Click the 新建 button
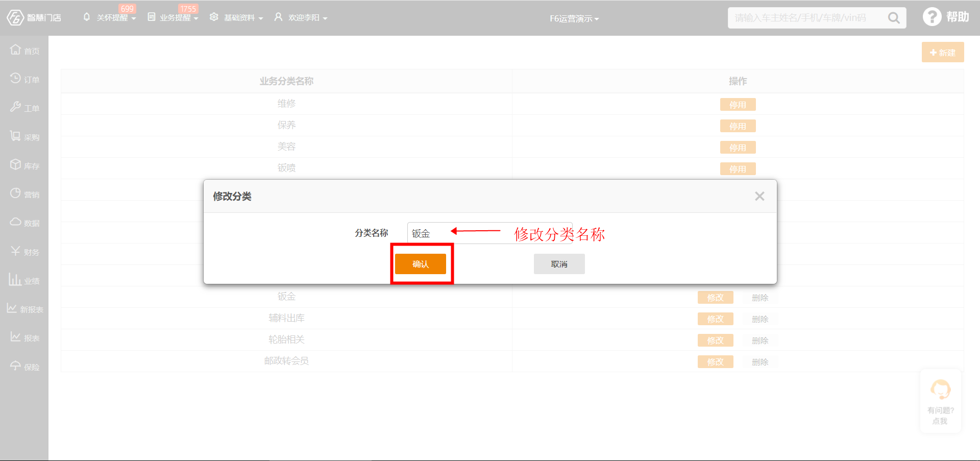The width and height of the screenshot is (980, 461). tap(943, 52)
